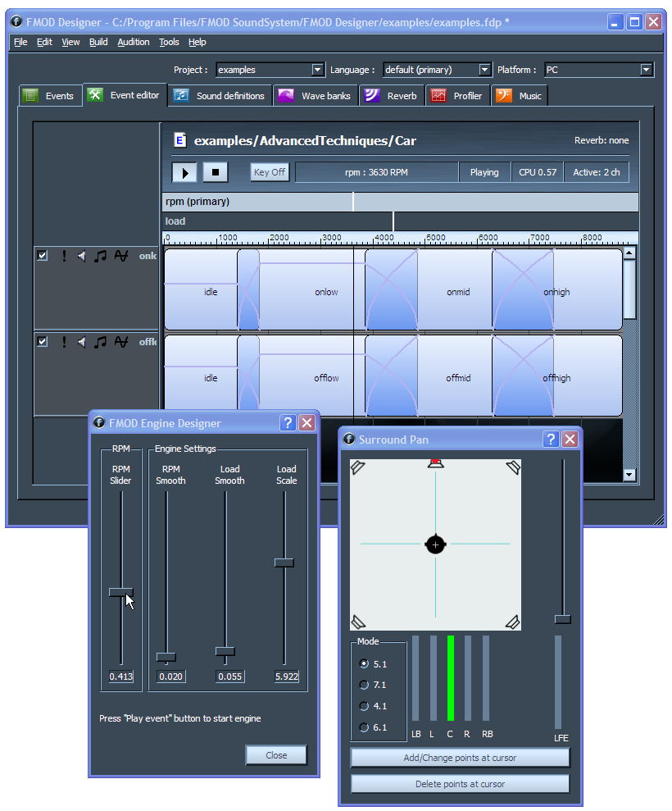Click the waveform effect icon on offload layer
This screenshot has width=672, height=811.
tap(121, 341)
